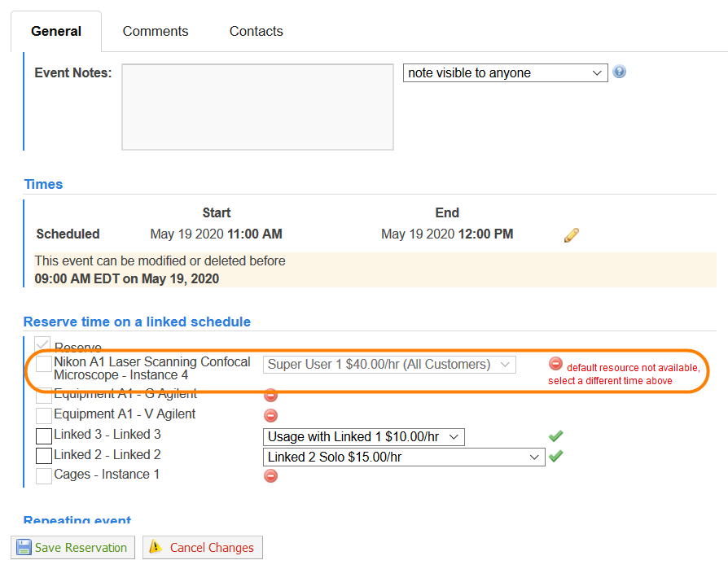Screen dimensions: 728x569
Task: Click red icon next to Equipment A1 - G Agilent
Action: (x=271, y=395)
